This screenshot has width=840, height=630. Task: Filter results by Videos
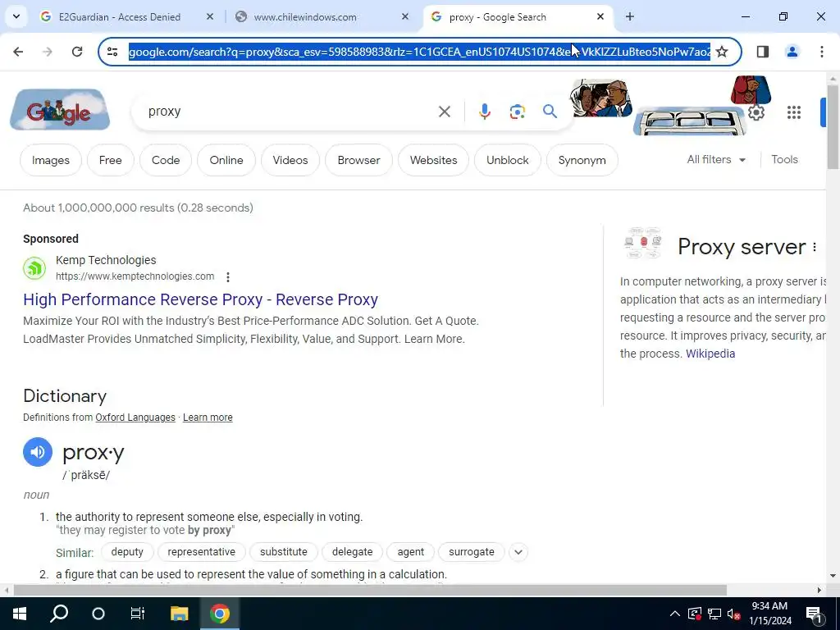tap(290, 160)
